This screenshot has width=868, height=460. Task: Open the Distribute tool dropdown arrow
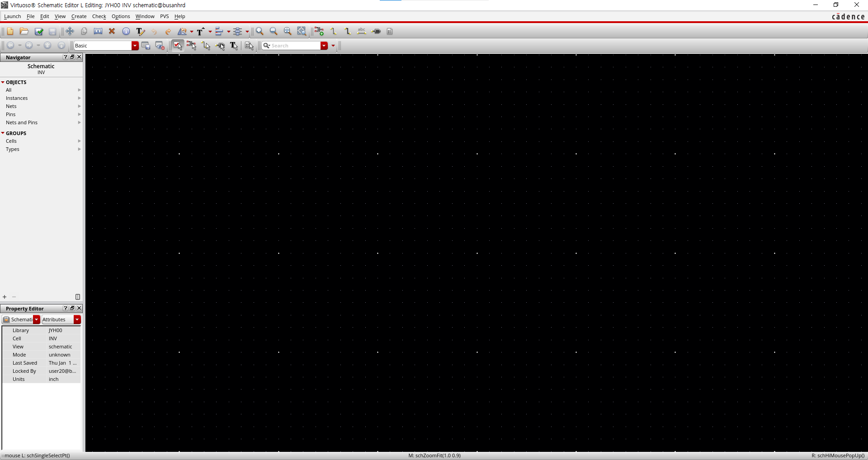(x=247, y=32)
